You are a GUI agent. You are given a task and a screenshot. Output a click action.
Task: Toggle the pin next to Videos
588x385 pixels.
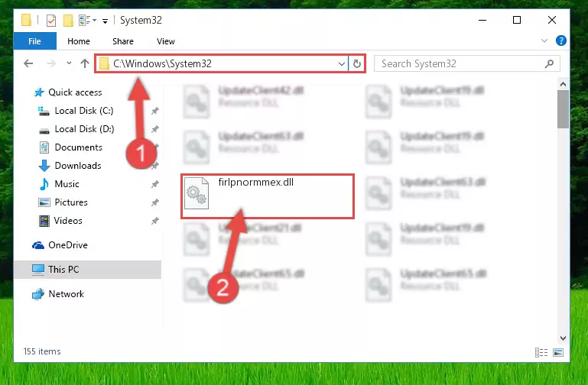click(155, 221)
